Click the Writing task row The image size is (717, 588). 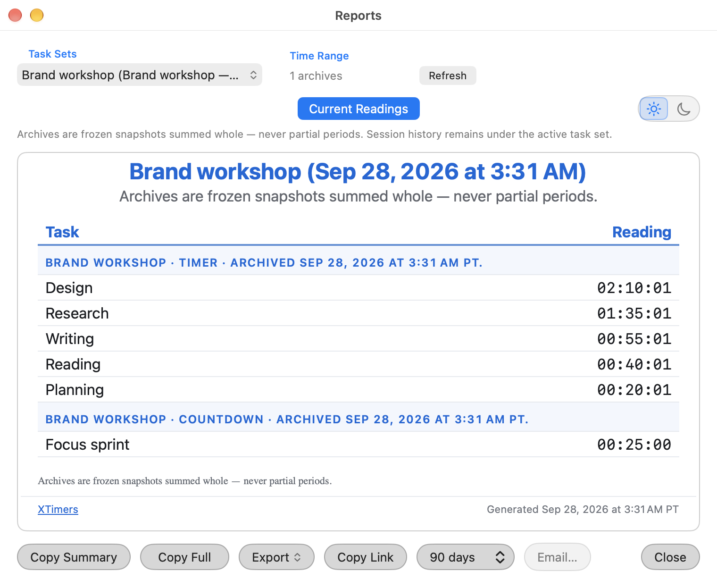point(358,339)
